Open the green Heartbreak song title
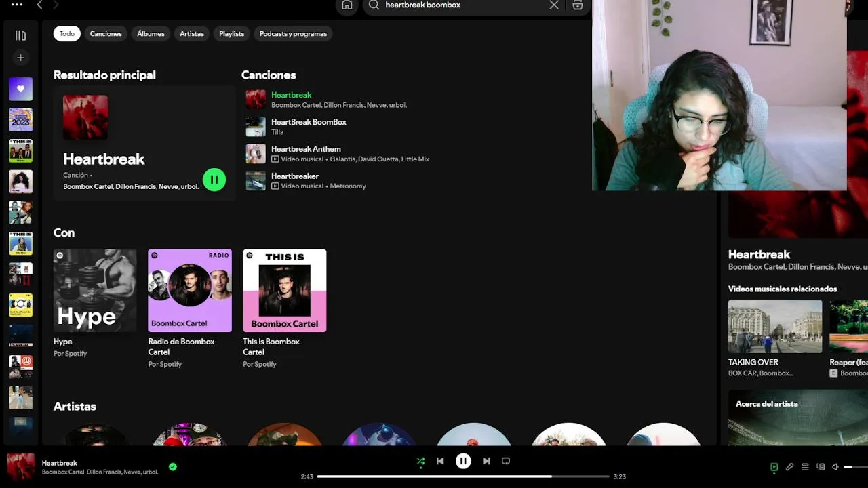The image size is (868, 488). [x=292, y=95]
